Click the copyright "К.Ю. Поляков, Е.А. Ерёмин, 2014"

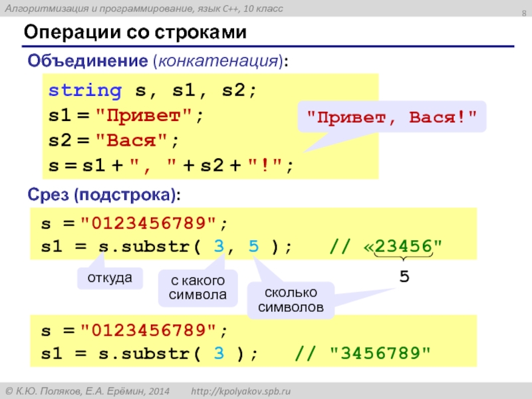coord(88,391)
